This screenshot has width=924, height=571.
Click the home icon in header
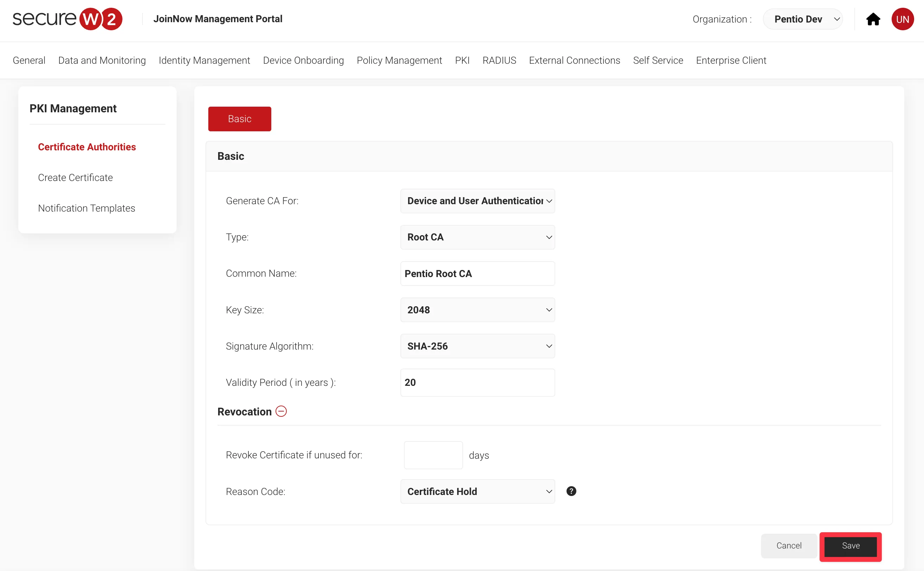click(x=873, y=19)
